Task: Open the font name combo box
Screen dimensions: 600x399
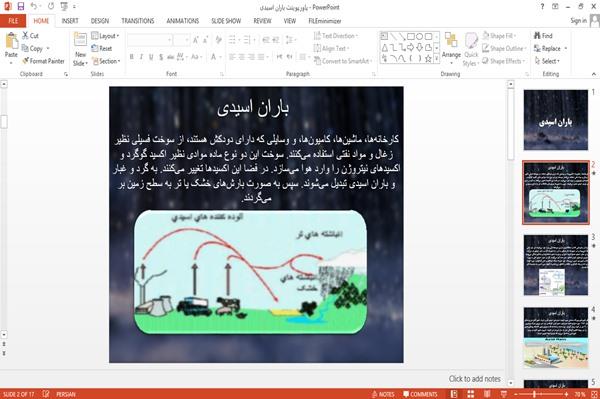Action: click(150, 40)
